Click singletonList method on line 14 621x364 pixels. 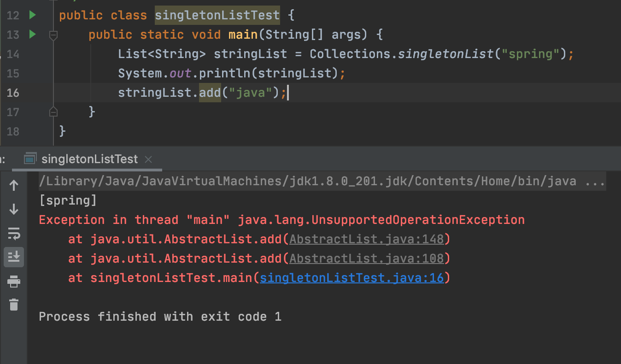[x=445, y=54]
